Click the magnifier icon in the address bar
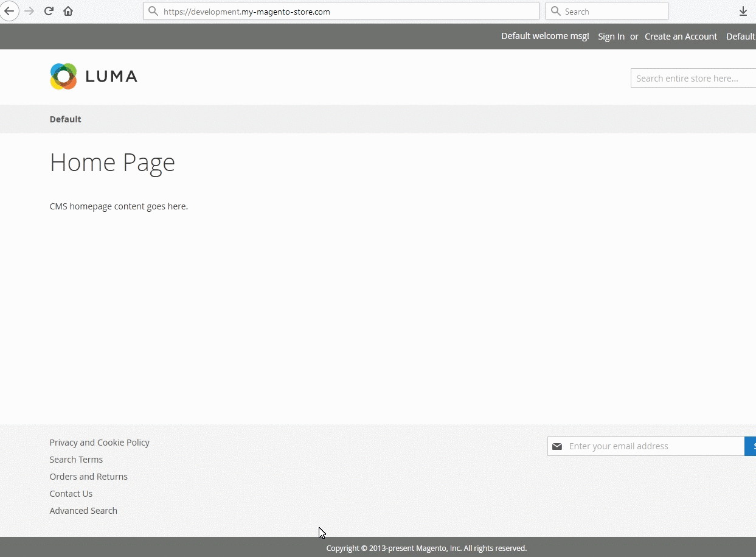The width and height of the screenshot is (756, 557). (153, 11)
